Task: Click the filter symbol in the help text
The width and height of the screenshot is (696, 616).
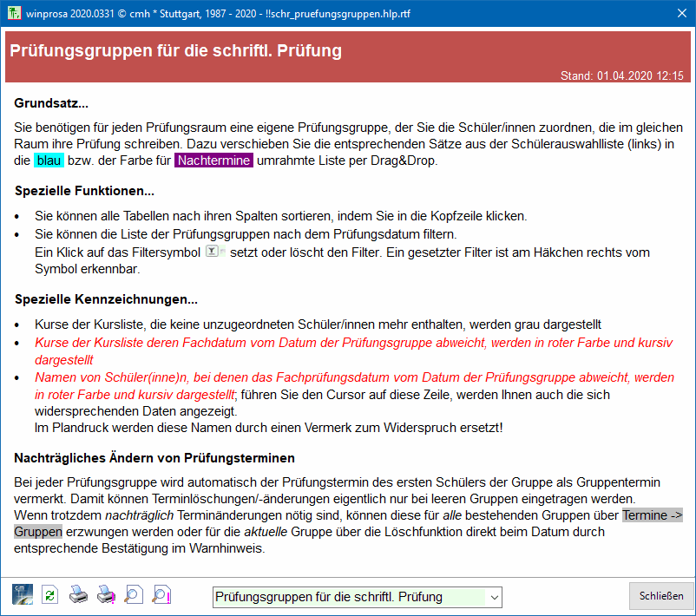Action: click(214, 252)
